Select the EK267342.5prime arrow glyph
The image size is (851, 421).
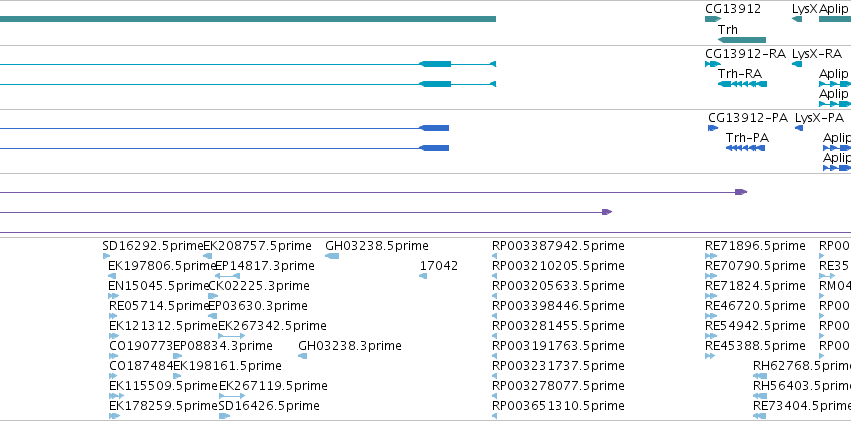[232, 336]
